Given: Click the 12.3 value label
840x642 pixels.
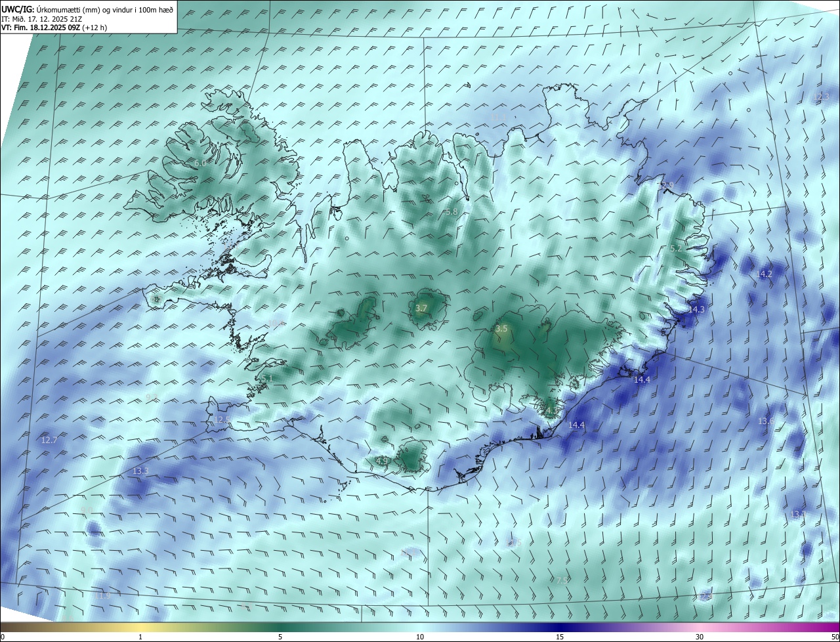Looking at the screenshot, I should point(821,96).
